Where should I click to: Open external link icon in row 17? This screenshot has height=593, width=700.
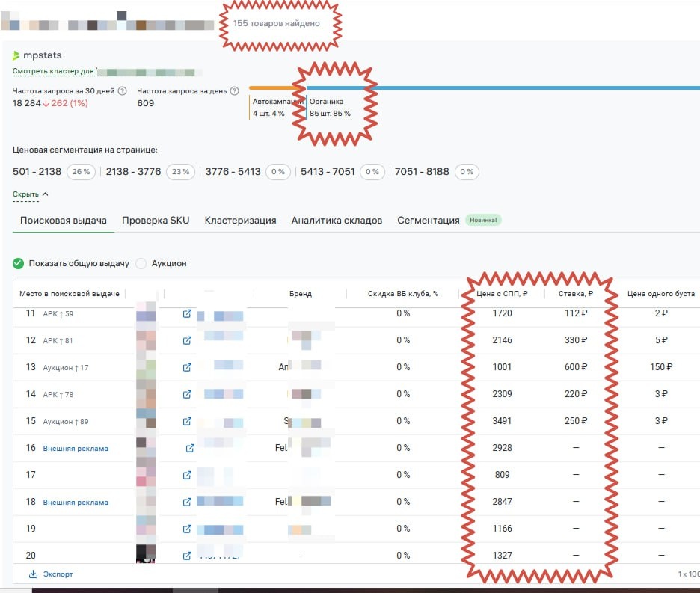pyautogui.click(x=187, y=475)
